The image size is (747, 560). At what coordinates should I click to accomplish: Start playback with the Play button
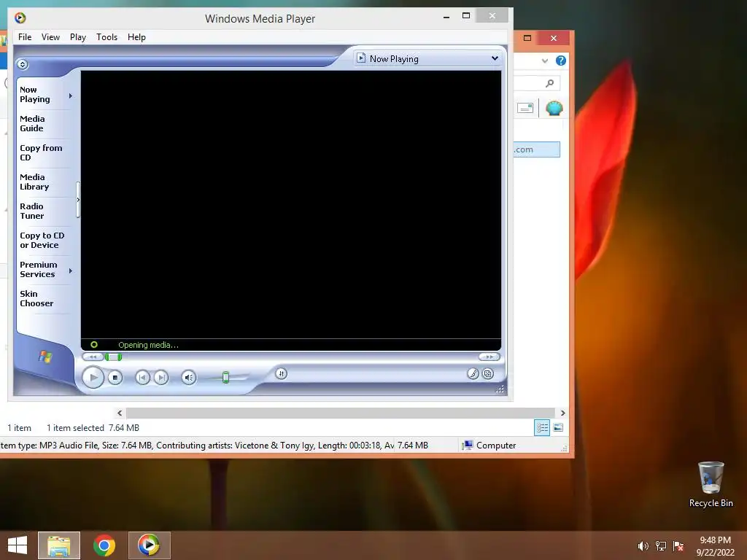[x=93, y=378]
